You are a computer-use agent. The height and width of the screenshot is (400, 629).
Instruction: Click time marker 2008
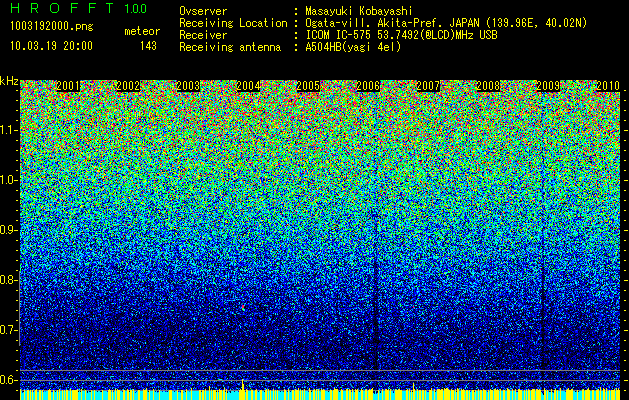(x=488, y=86)
